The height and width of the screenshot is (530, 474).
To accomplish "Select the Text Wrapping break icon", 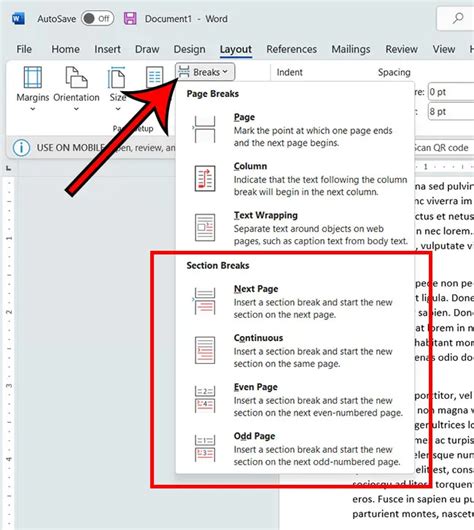I will pyautogui.click(x=205, y=227).
